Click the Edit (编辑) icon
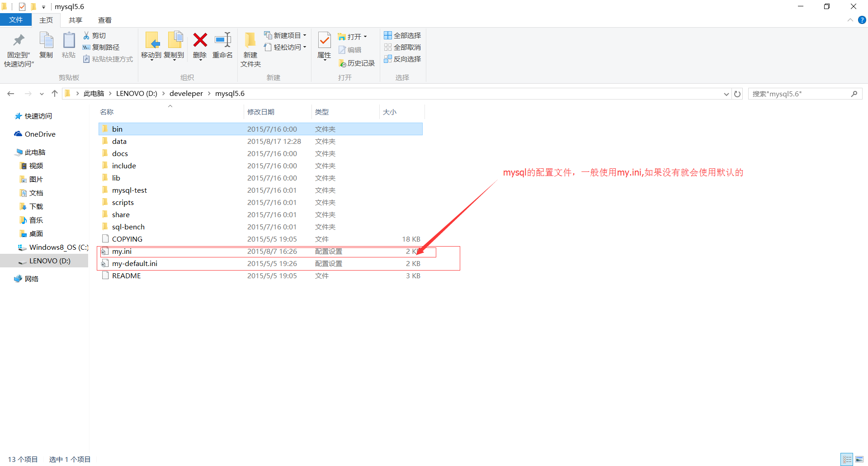 342,50
